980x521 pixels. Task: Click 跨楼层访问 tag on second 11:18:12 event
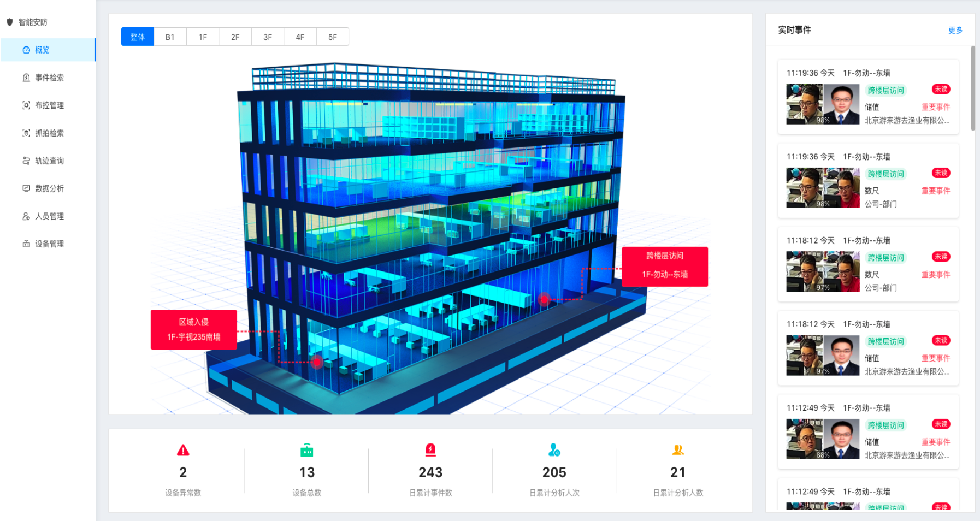coord(885,341)
